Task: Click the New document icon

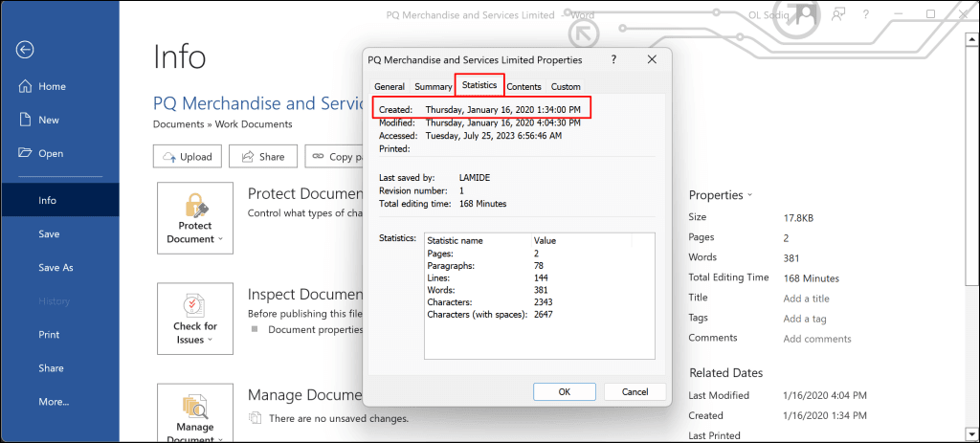Action: coord(24,120)
